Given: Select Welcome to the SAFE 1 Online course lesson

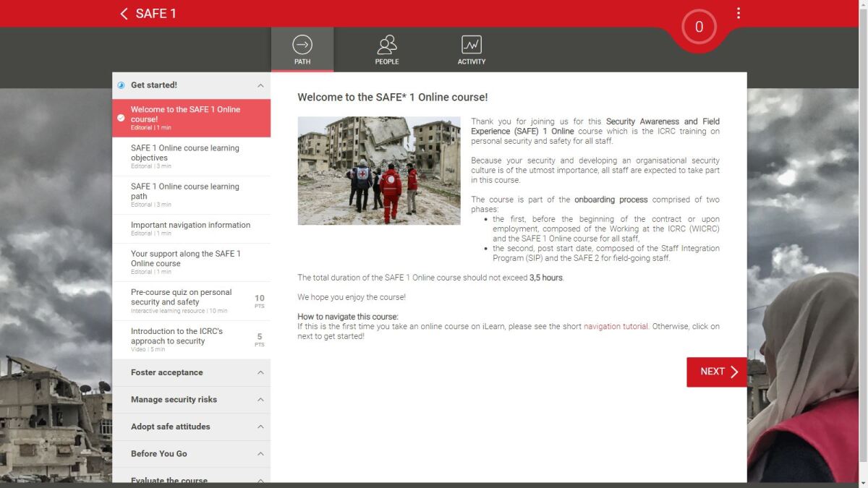Looking at the screenshot, I should tap(192, 118).
